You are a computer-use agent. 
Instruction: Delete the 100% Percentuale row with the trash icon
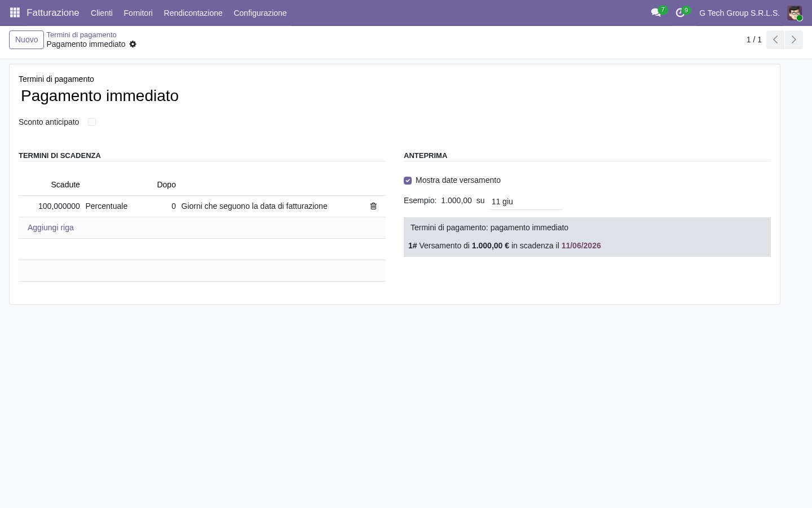[x=373, y=206]
